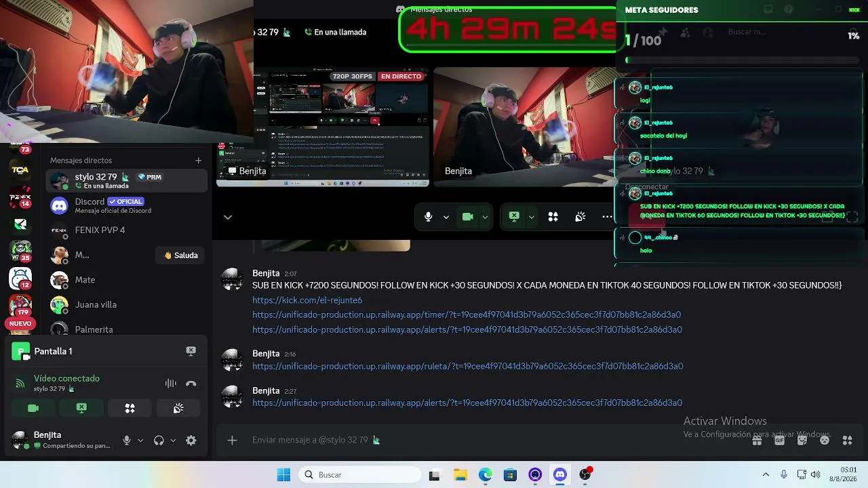
Task: Open the alerts link posted at 2:27
Action: pos(467,403)
